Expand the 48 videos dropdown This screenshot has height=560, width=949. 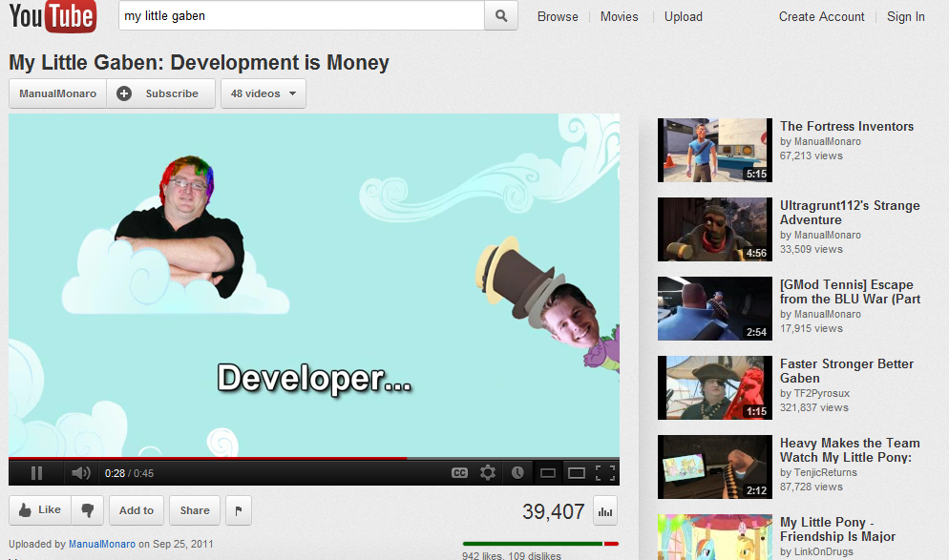(264, 93)
